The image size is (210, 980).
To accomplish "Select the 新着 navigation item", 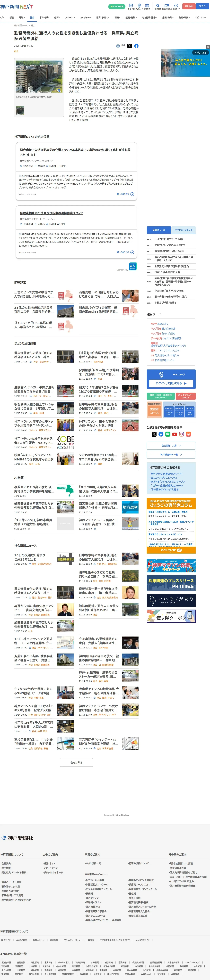I will tap(11, 17).
